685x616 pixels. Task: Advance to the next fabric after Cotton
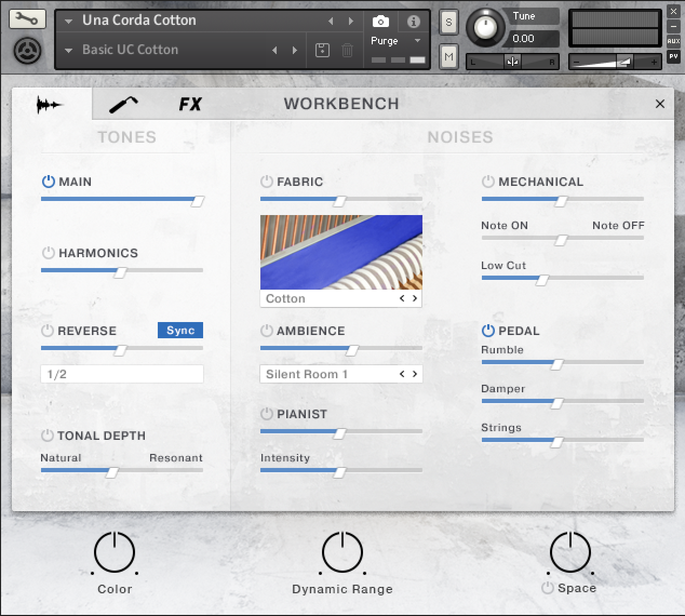pos(414,298)
